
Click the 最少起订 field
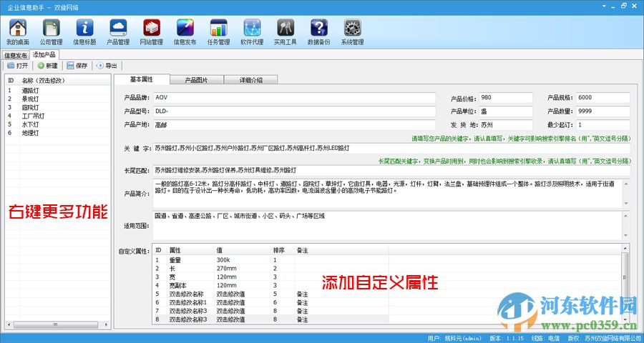[603, 125]
